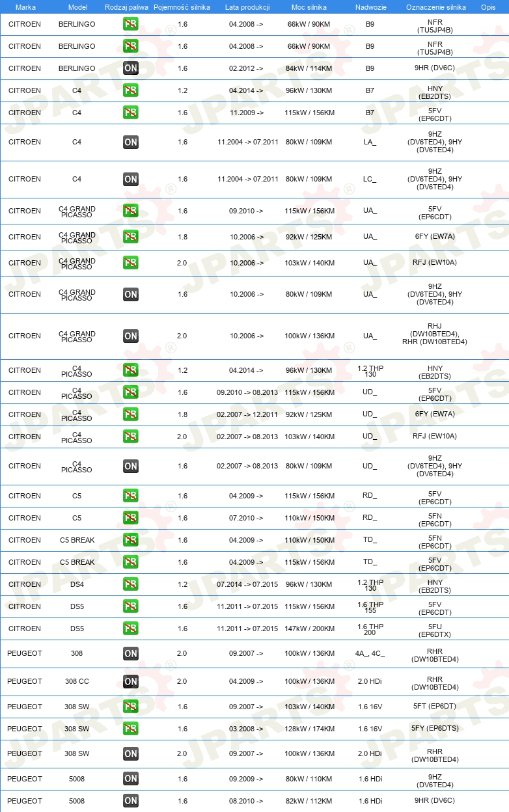The height and width of the screenshot is (812, 509).
Task: Click the ON icon for PEUGEOT 5008 82kW / 112KM
Action: (130, 801)
